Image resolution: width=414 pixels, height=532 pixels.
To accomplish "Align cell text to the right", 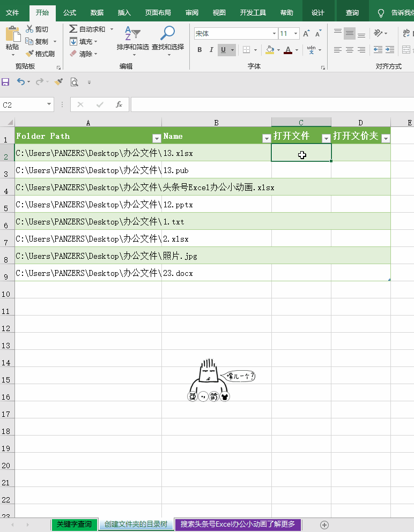I will pyautogui.click(x=361, y=50).
